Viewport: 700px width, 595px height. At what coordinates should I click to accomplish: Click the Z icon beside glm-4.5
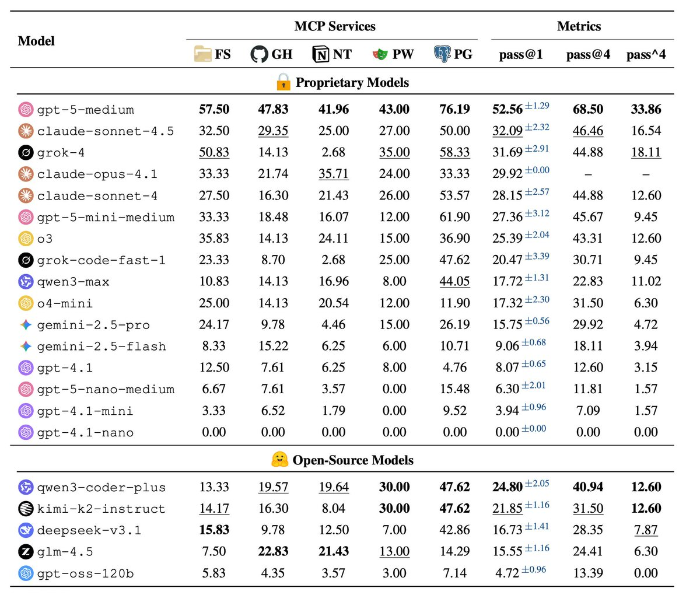[x=26, y=552]
